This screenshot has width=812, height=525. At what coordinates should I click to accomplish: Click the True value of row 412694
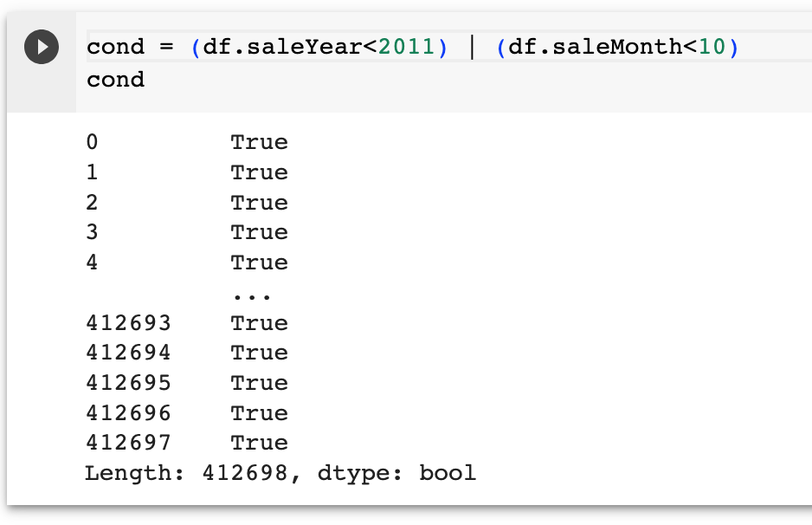pyautogui.click(x=259, y=353)
